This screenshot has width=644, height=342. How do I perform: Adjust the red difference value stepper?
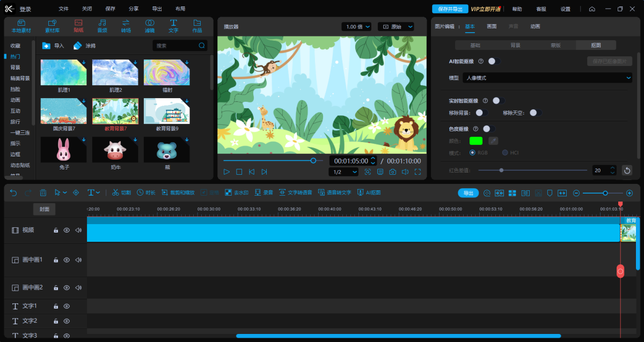pos(613,170)
